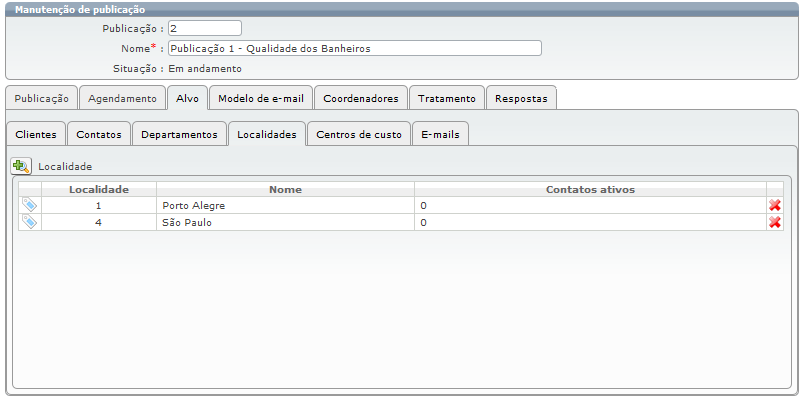
Task: Open the Contatos sub-tab
Action: click(99, 135)
